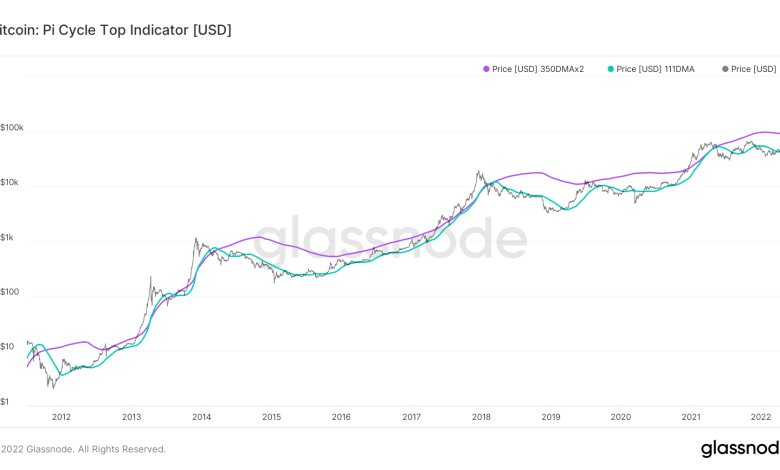Select the $100 y-axis label
The image size is (780, 470).
[10, 292]
